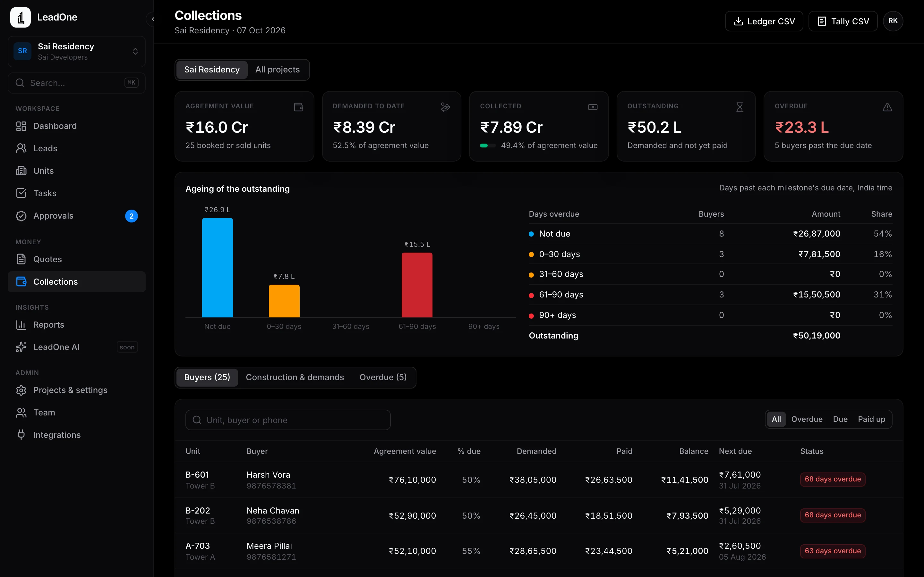
Task: Open Dashboard from the sidebar
Action: point(76,126)
